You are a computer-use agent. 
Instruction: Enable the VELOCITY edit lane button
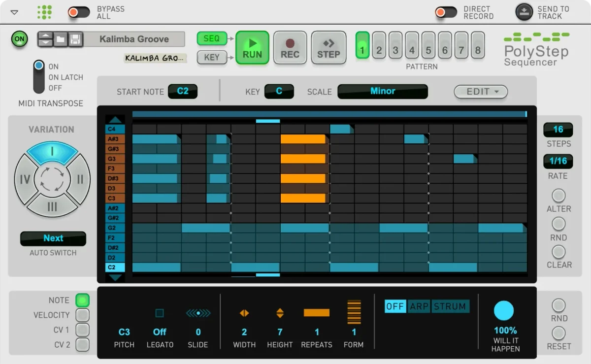tap(82, 315)
